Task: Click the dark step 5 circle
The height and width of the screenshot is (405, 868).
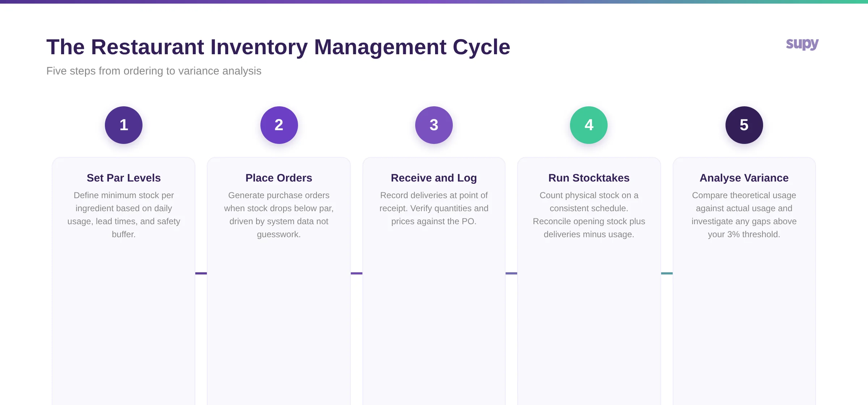Action: pyautogui.click(x=744, y=125)
